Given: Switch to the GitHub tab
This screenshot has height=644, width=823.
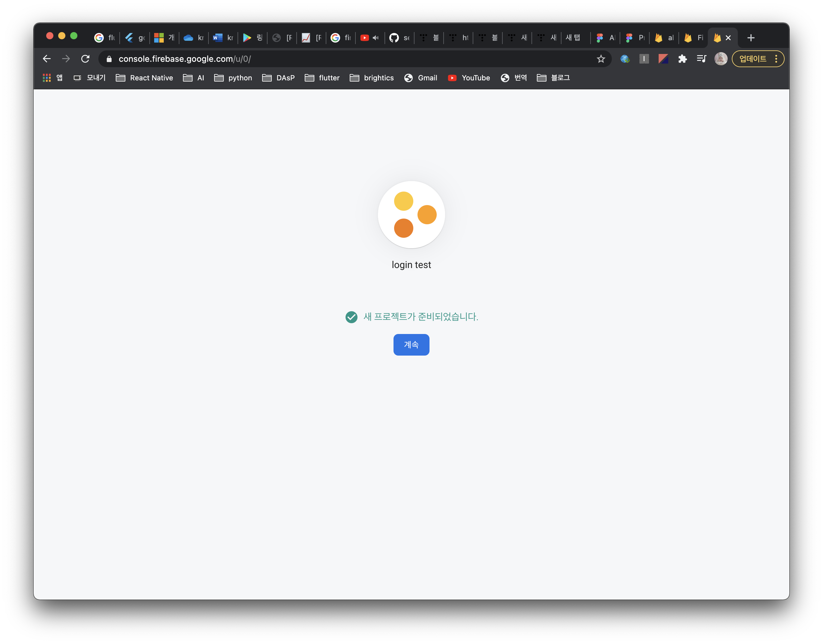Looking at the screenshot, I should pyautogui.click(x=399, y=38).
